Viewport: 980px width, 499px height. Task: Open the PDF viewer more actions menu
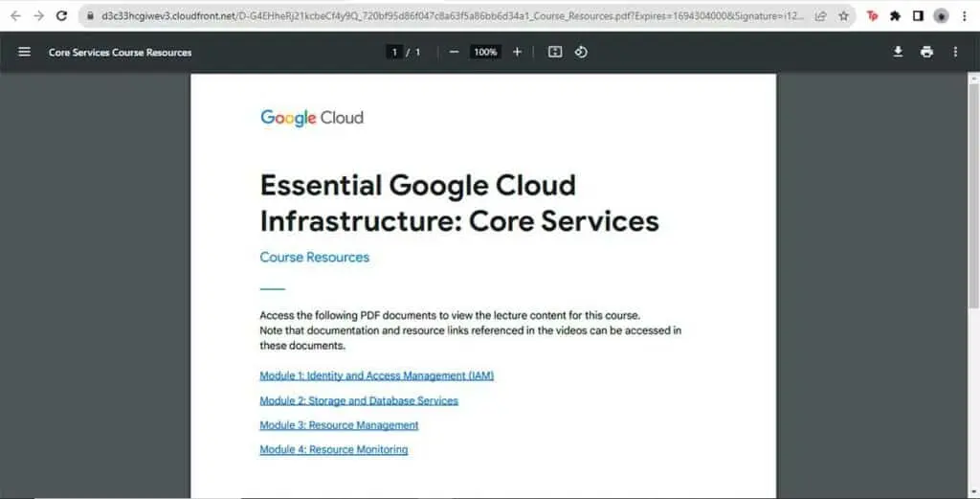point(955,52)
